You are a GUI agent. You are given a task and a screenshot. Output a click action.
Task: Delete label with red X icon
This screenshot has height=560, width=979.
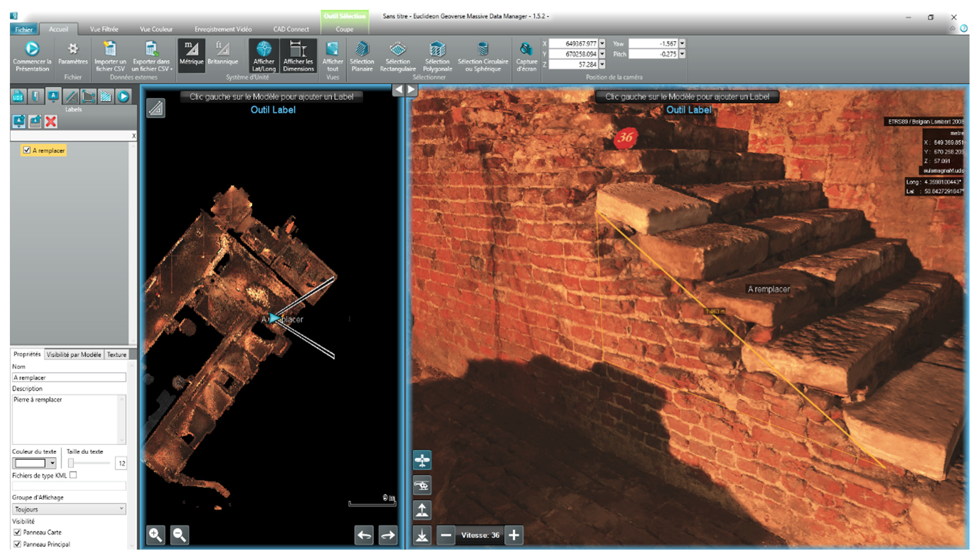pyautogui.click(x=51, y=122)
